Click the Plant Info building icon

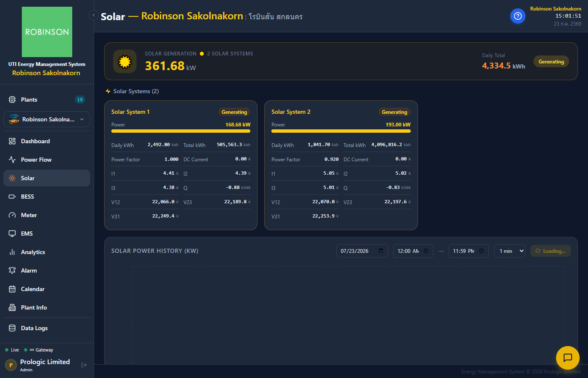(x=12, y=307)
